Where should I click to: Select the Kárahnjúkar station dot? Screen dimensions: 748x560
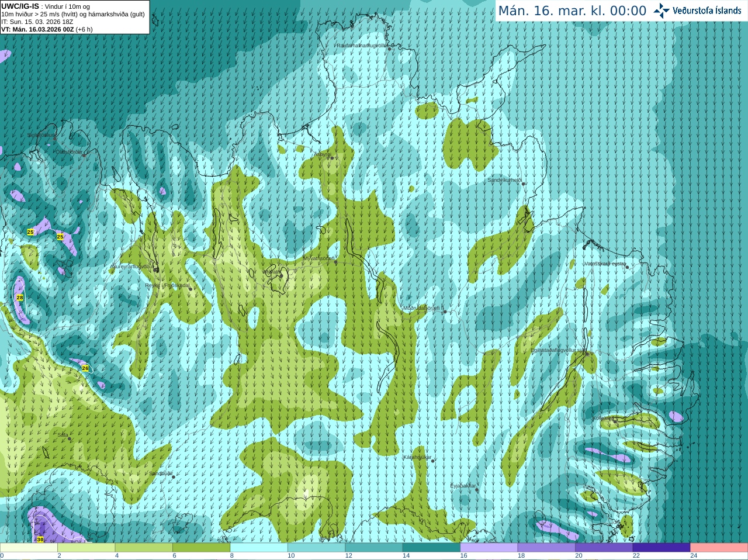(x=433, y=461)
